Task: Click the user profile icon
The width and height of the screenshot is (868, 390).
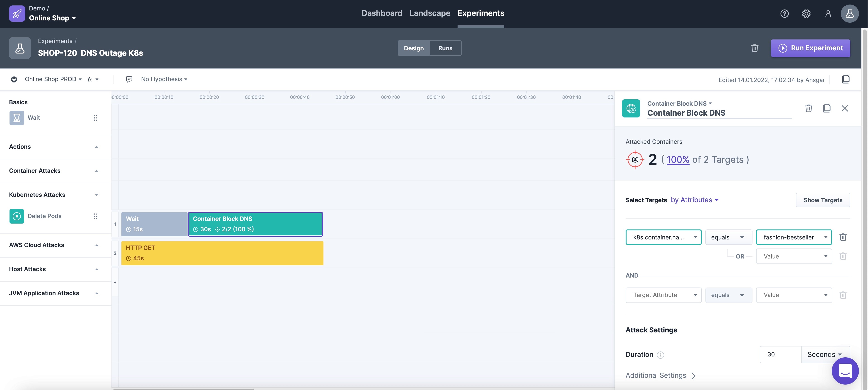Action: click(x=828, y=14)
